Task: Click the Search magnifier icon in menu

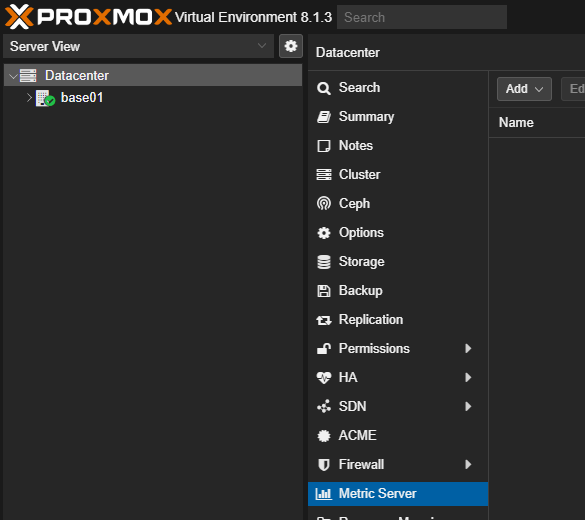Action: 323,88
